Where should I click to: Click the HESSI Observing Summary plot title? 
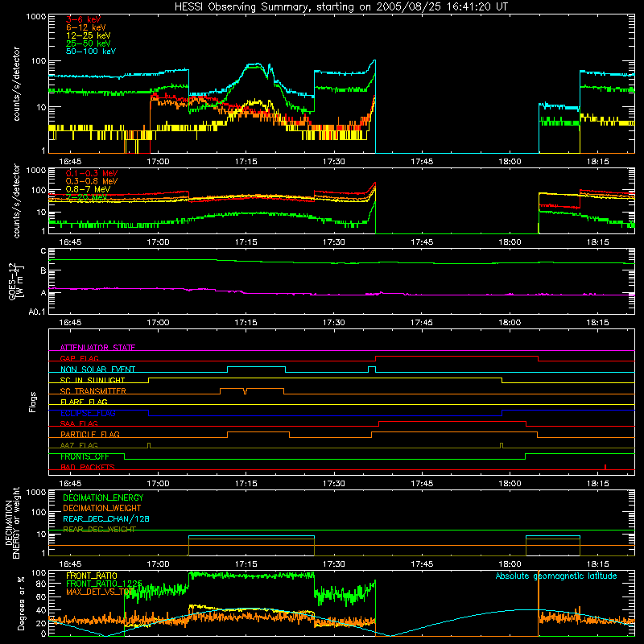coord(341,6)
